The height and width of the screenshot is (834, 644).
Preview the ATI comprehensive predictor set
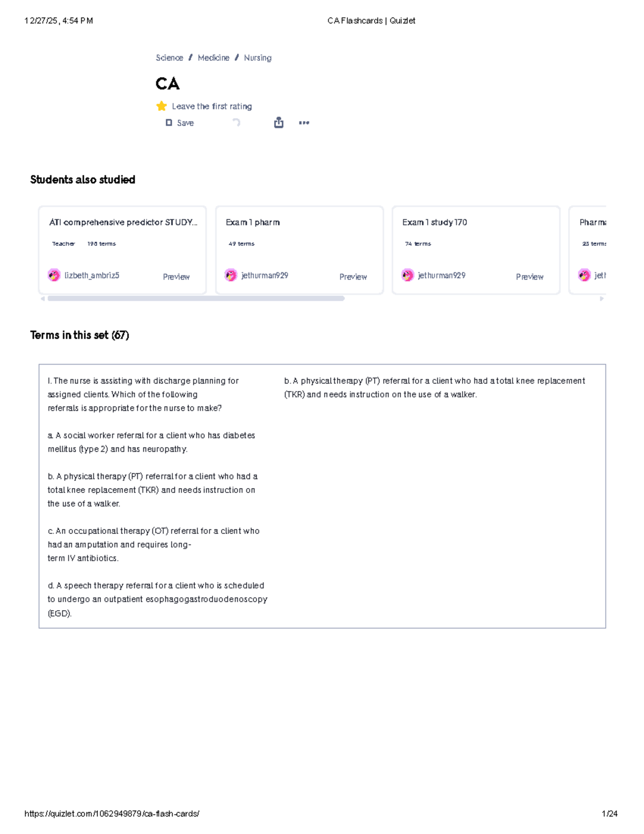[176, 277]
